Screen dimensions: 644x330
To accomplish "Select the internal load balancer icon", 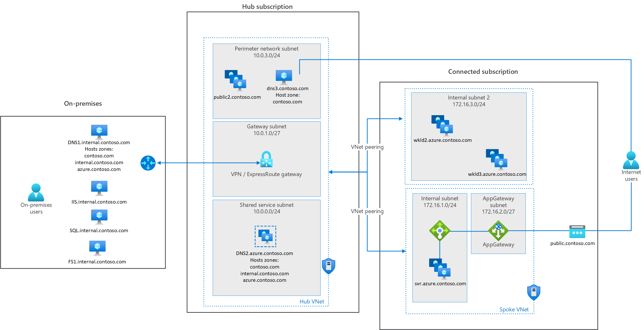I will click(439, 231).
